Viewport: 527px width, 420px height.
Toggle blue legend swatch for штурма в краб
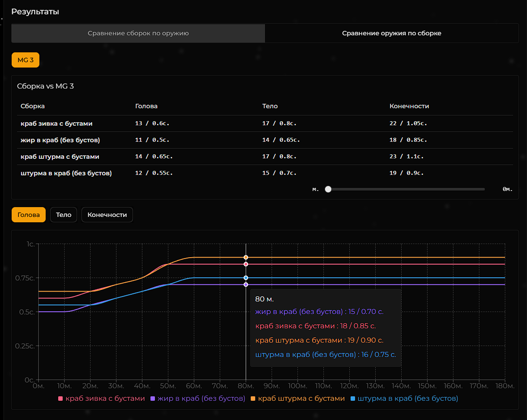tap(353, 399)
